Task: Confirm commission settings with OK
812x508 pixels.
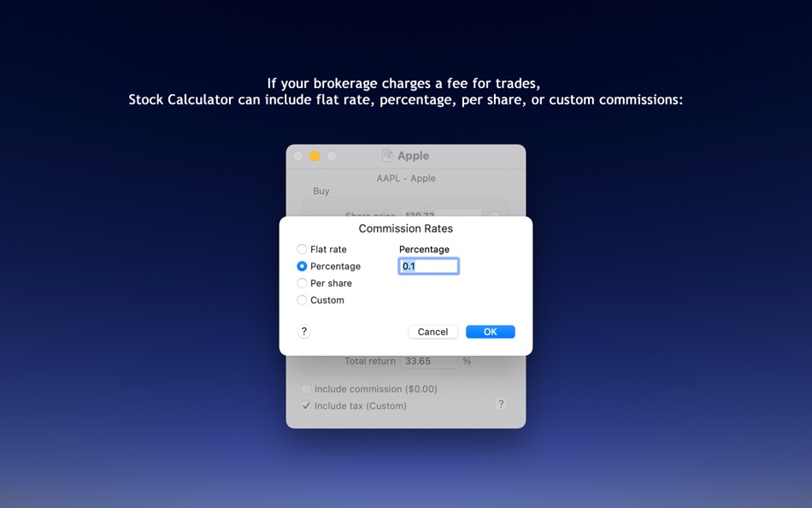Action: [x=491, y=332]
